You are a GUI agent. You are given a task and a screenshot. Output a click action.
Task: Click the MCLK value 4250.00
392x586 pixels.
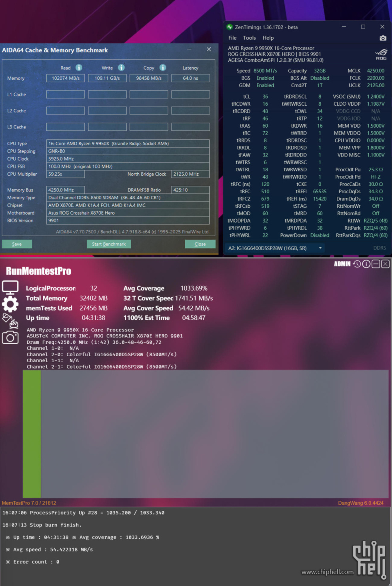(x=376, y=71)
